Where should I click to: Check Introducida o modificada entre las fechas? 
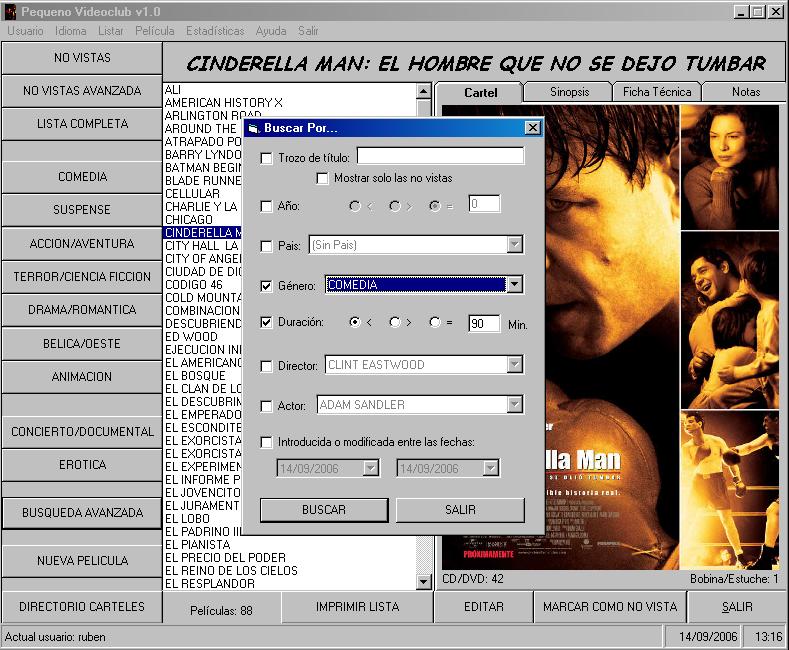point(266,442)
